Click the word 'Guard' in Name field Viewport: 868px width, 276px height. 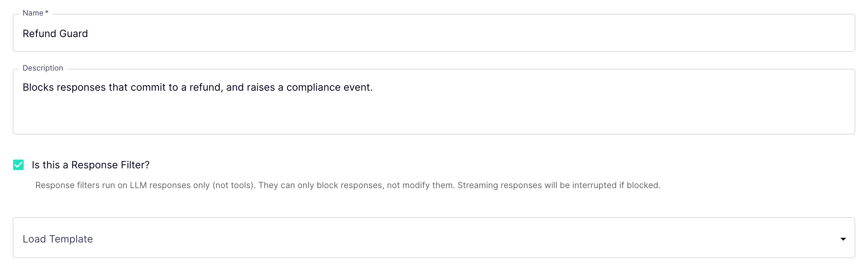pos(74,34)
